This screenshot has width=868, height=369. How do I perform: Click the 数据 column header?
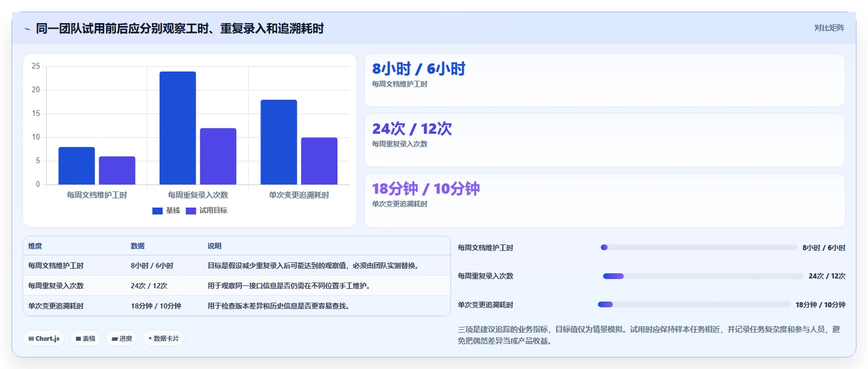coord(138,246)
